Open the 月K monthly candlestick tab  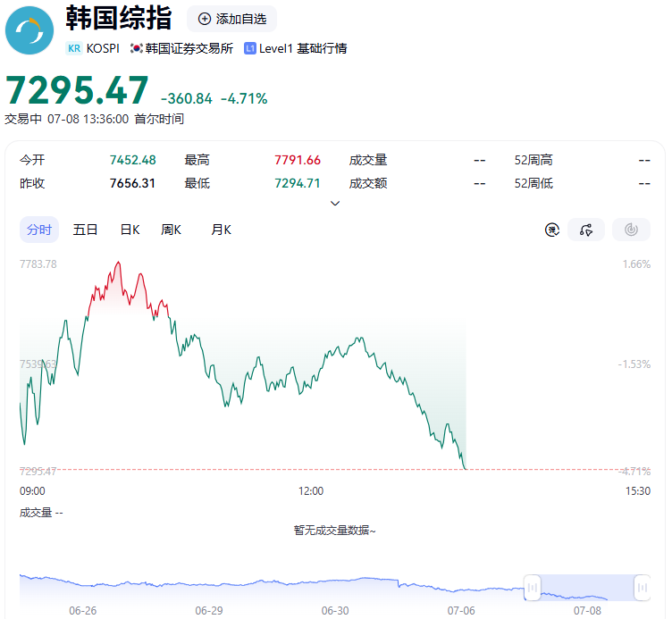click(221, 230)
